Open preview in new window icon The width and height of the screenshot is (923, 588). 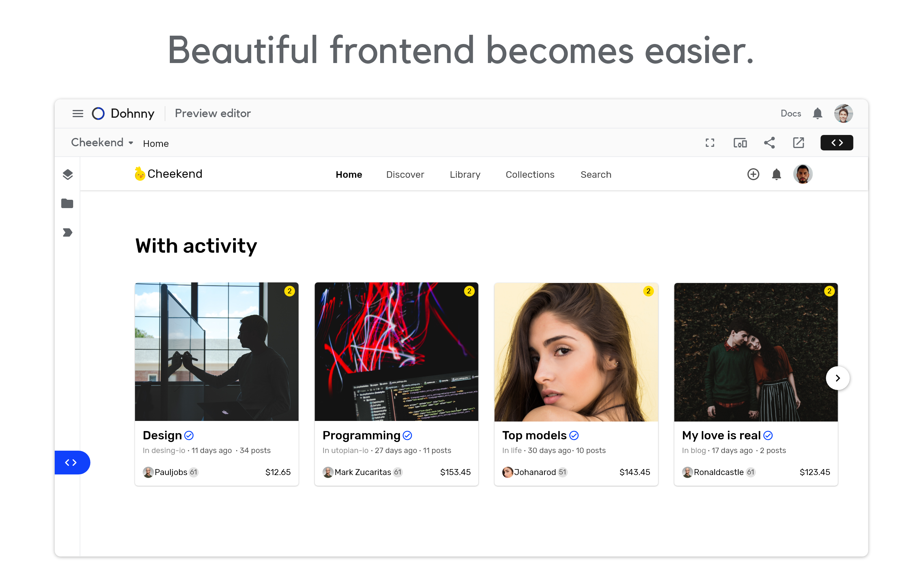click(798, 143)
